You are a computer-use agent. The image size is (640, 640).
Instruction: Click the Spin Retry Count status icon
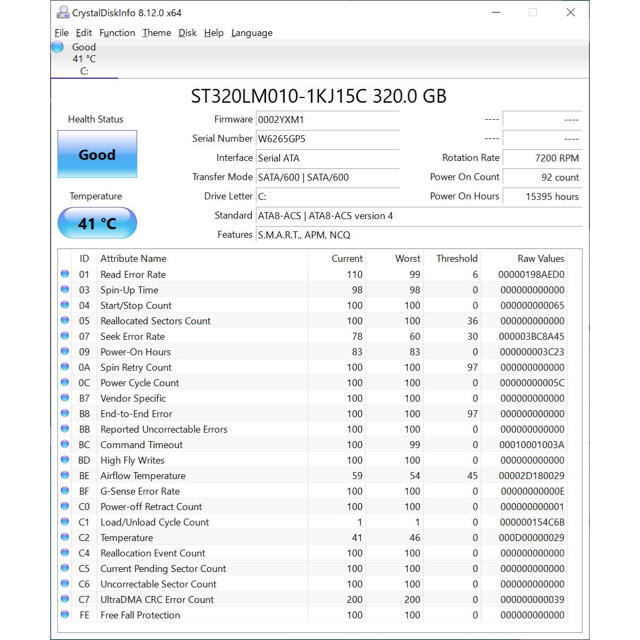65,367
